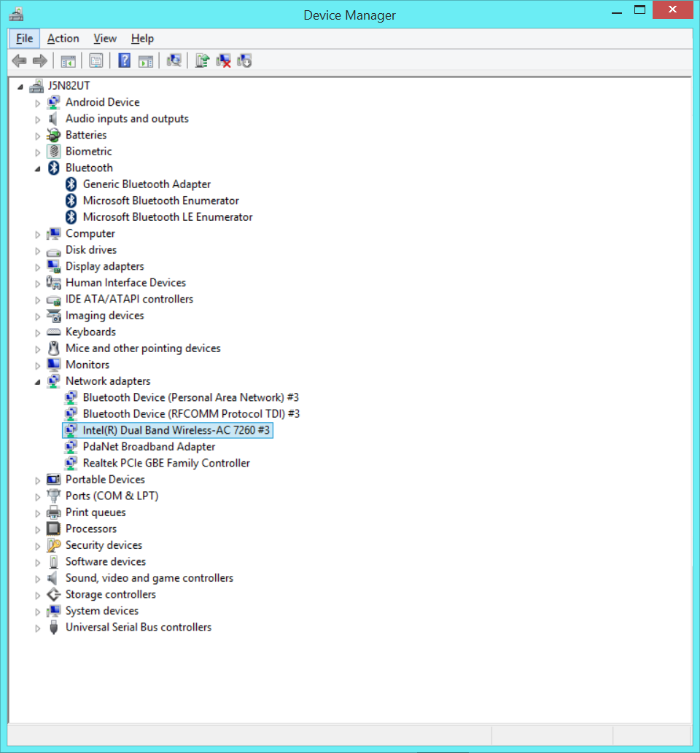Click Disable device icon with down arrow
700x753 pixels.
tap(244, 61)
